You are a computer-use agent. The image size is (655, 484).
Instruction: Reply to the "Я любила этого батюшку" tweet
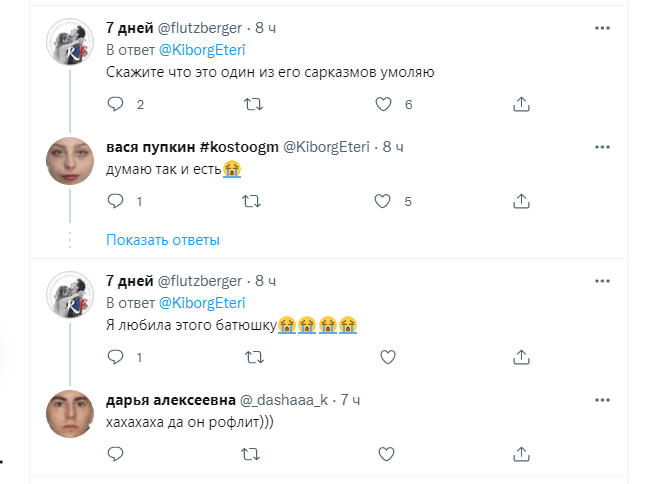[115, 356]
